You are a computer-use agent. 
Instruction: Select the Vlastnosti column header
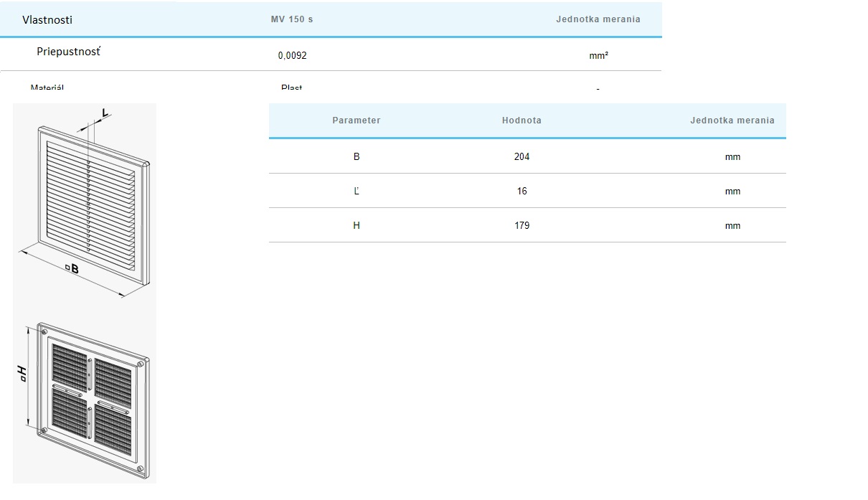coord(47,19)
